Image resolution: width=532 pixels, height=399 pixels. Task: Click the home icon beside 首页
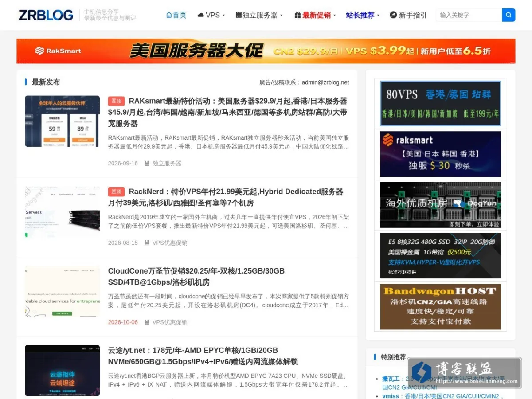click(x=169, y=15)
